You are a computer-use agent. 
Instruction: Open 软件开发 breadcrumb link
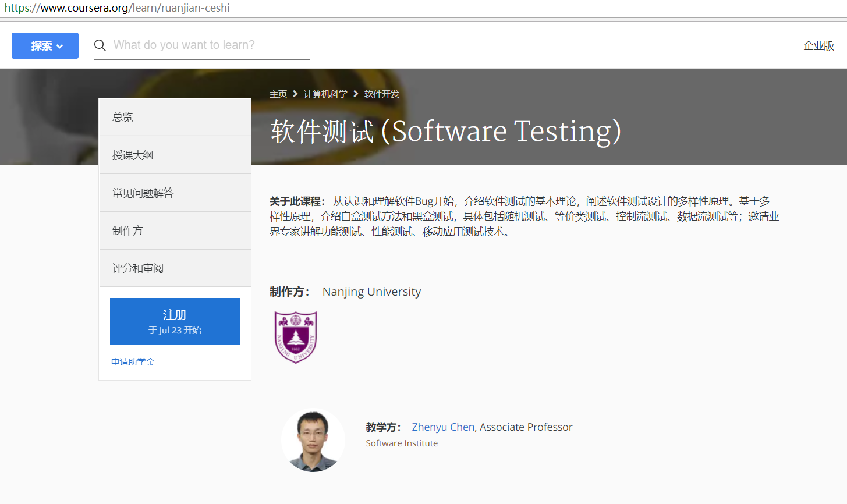pyautogui.click(x=382, y=94)
